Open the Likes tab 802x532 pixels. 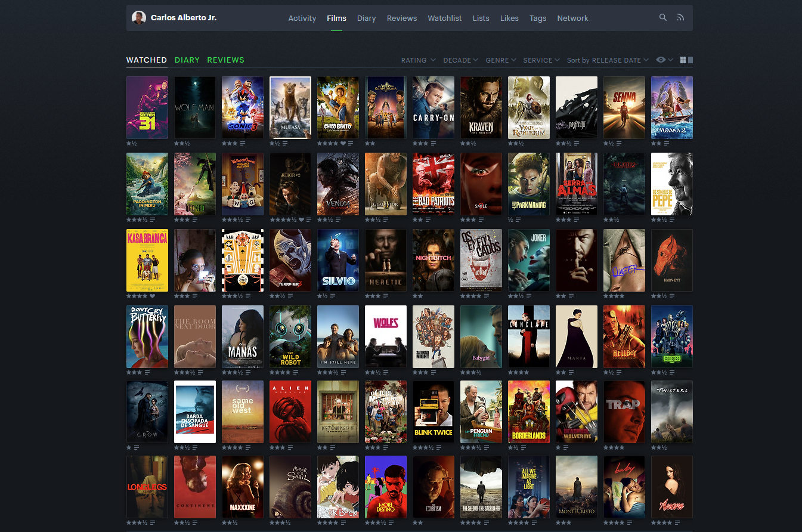[509, 18]
